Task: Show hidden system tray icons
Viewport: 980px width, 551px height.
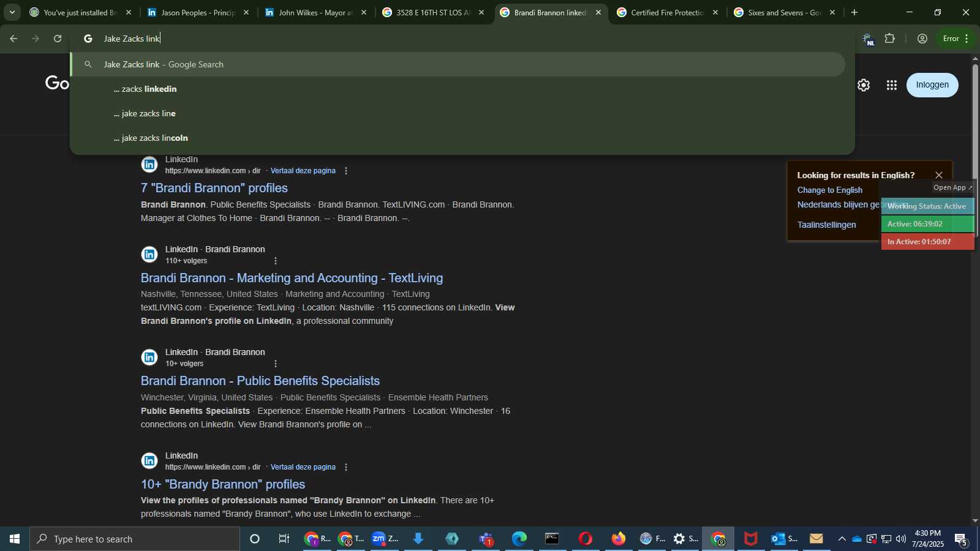Action: pyautogui.click(x=842, y=539)
